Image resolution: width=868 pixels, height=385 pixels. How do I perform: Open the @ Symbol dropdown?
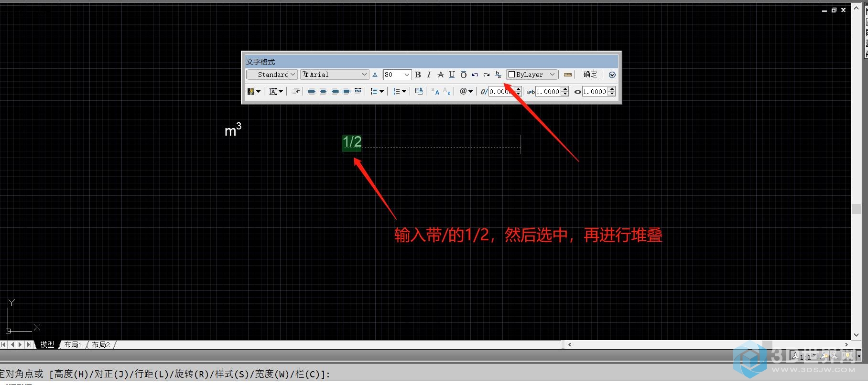pos(466,91)
